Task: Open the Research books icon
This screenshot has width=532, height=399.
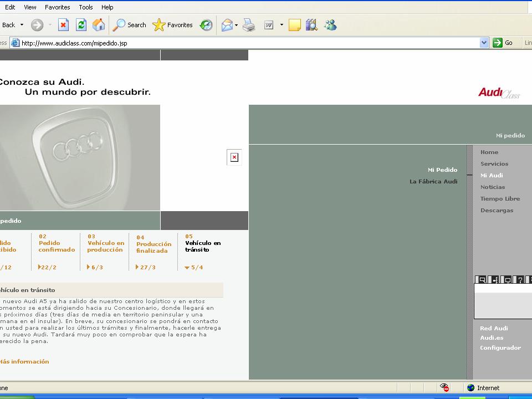Action: coord(311,25)
